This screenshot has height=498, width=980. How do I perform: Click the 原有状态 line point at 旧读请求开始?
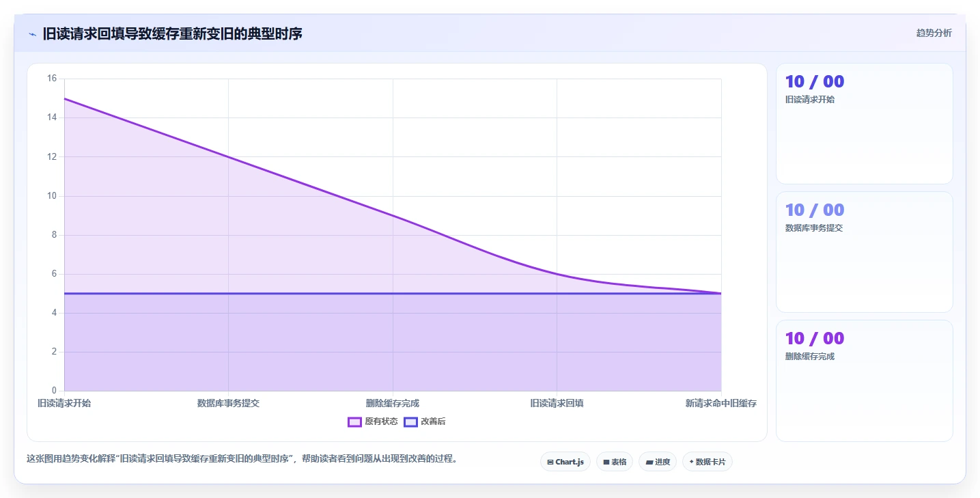[64, 98]
